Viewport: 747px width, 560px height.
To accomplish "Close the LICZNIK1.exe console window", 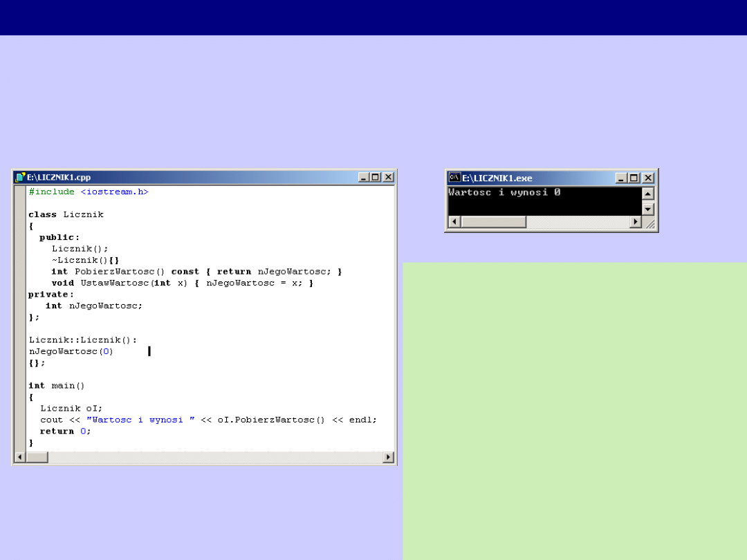I will point(648,178).
